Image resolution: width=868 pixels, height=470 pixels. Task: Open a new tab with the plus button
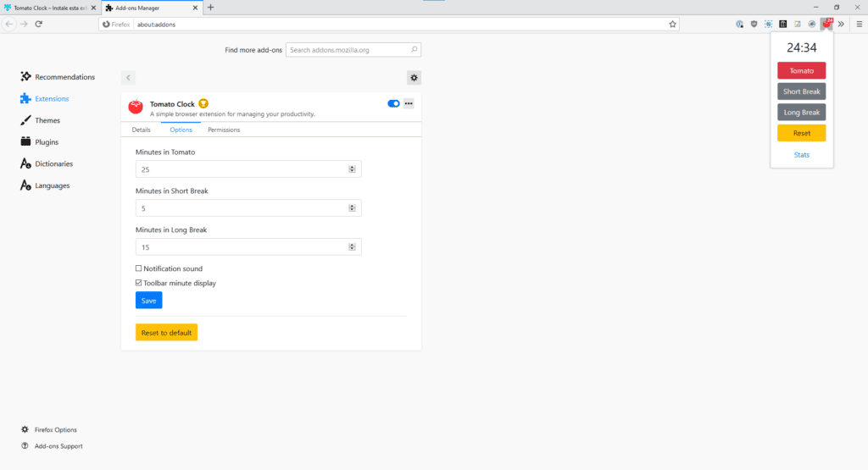[210, 8]
